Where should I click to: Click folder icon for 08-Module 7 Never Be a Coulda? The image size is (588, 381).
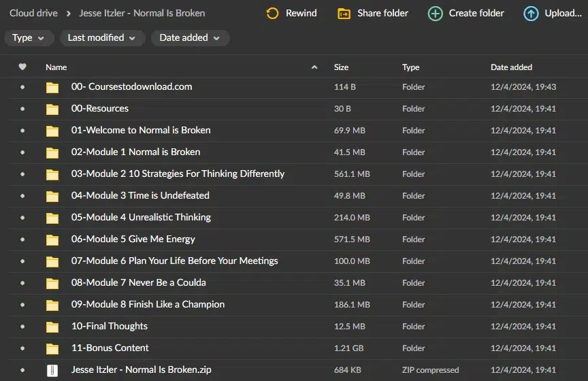[x=52, y=283]
